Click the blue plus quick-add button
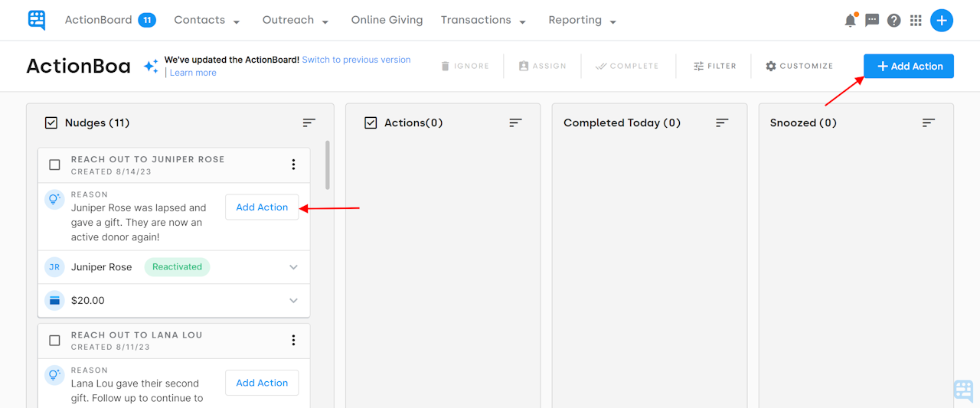980x408 pixels. pos(942,21)
